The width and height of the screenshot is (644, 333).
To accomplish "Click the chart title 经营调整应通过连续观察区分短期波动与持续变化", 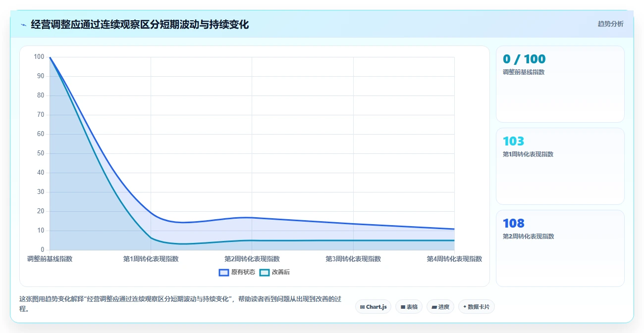I will point(140,24).
